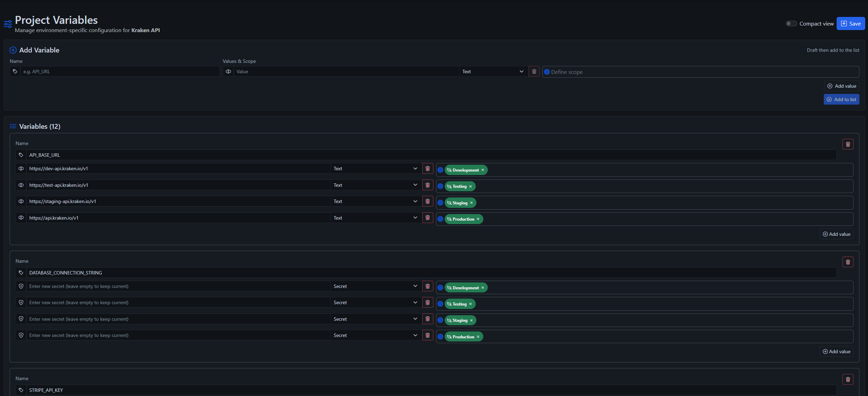Image resolution: width=868 pixels, height=396 pixels.
Task: Click the list icon next to Variables (12) heading
Action: (x=13, y=126)
